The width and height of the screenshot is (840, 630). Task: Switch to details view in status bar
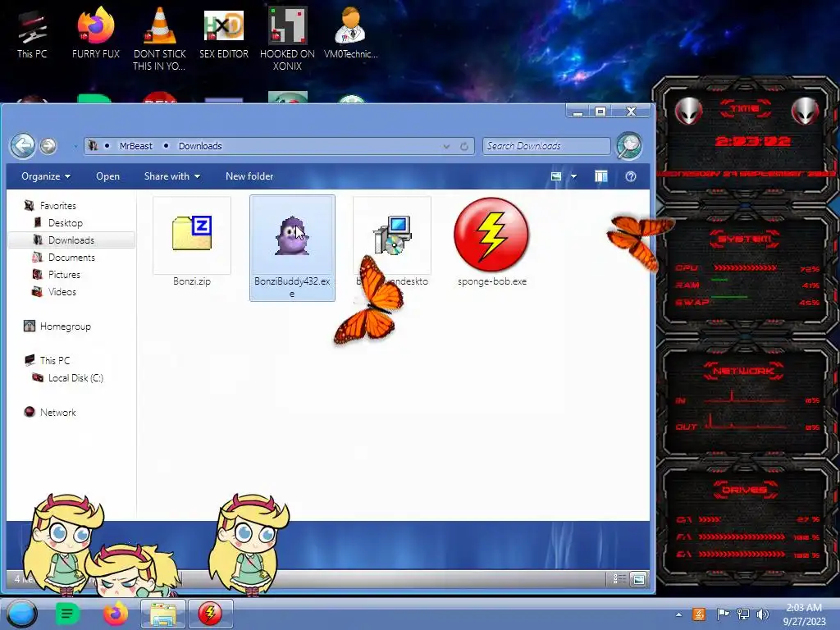point(619,579)
